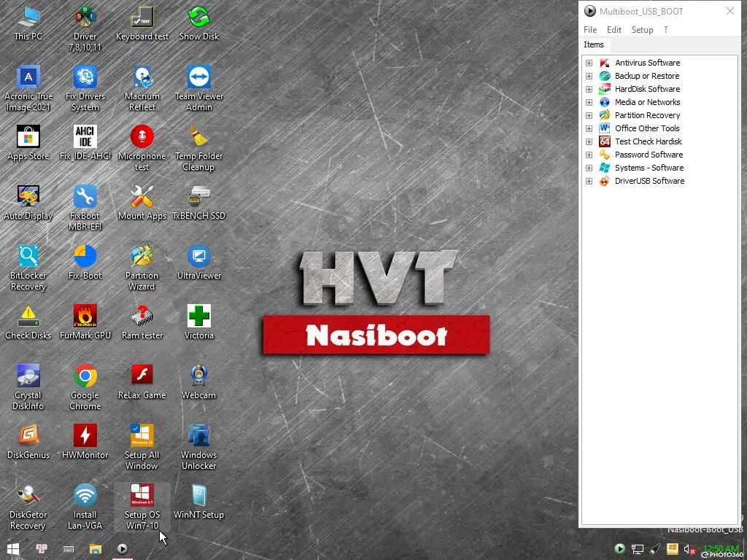Viewport: 747px width, 560px height.
Task: Open the Crystal DiskInfo icon
Action: click(x=28, y=388)
